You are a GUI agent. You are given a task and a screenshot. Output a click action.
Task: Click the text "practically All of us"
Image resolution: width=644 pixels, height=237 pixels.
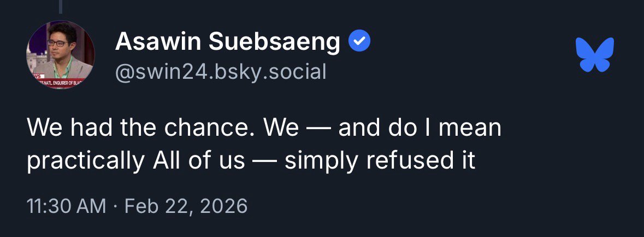[x=135, y=160]
